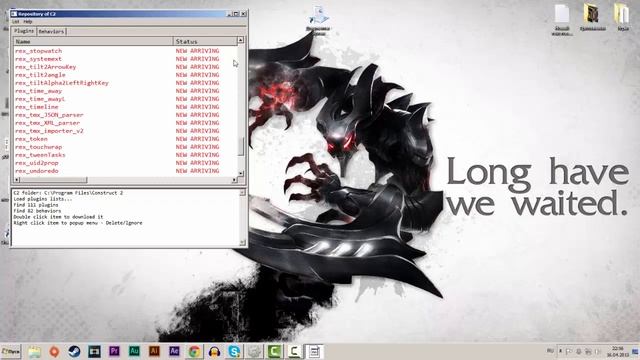Launch Adobe Illustrator from taskbar
The width and height of the screenshot is (640, 360).
point(154,351)
